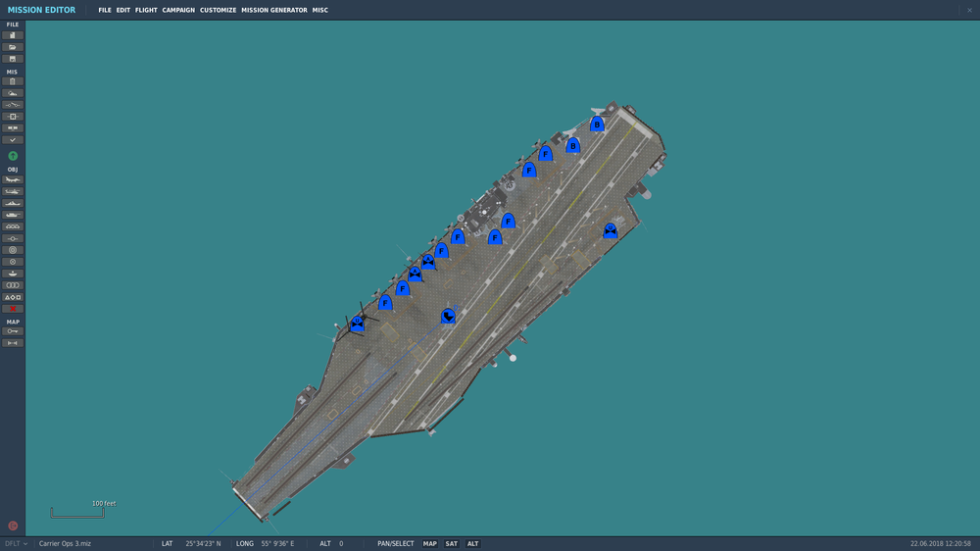The height and width of the screenshot is (551, 980).
Task: Select the B unit icon nearest the bow
Action: [x=597, y=124]
